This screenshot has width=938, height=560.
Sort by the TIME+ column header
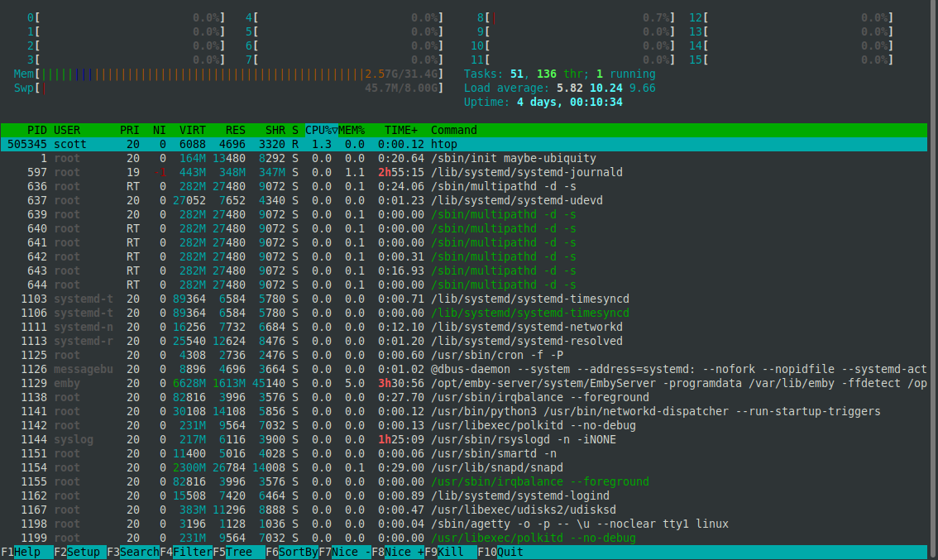401,130
